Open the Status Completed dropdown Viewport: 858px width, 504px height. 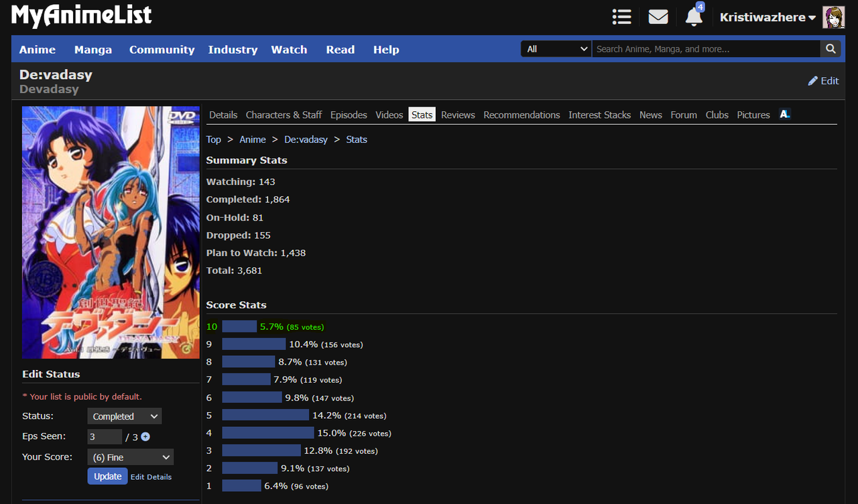coord(124,416)
